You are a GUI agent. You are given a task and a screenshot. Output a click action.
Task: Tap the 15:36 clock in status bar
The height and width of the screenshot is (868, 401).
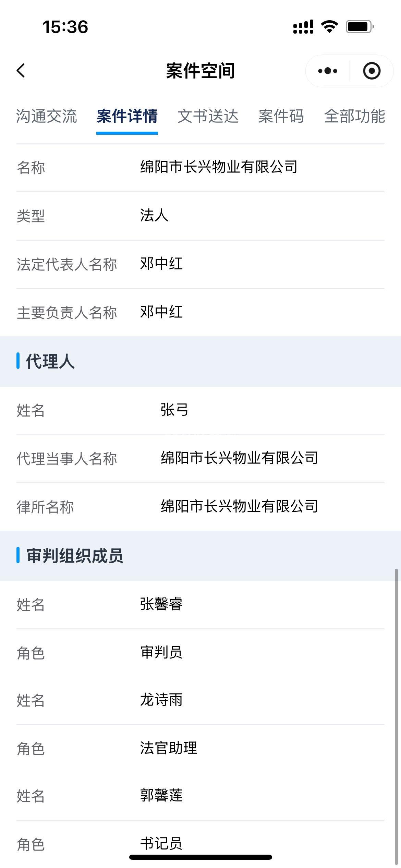(x=65, y=27)
